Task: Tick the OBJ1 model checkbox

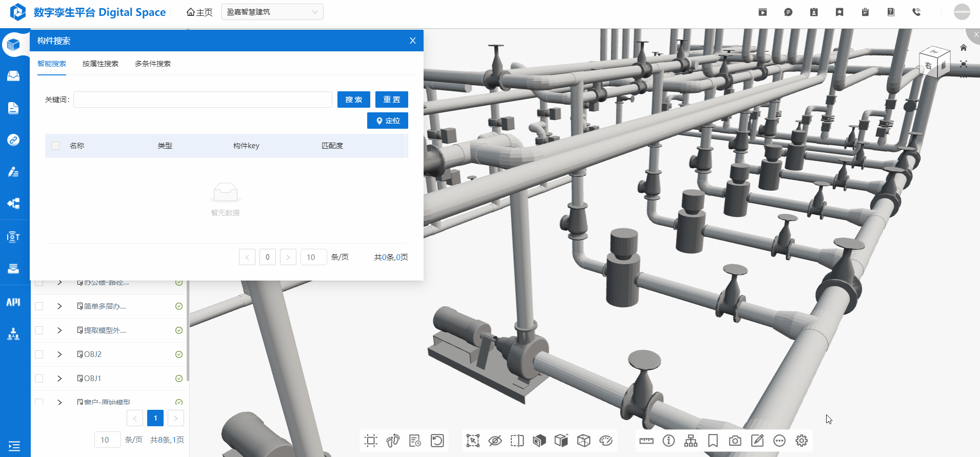Action: click(39, 379)
